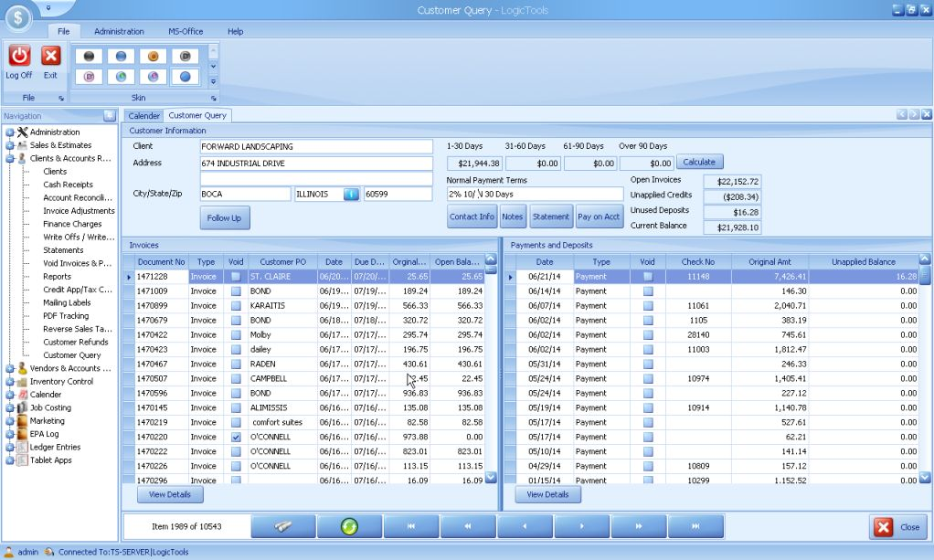Click the Client name input field
934x560 pixels.
315,146
